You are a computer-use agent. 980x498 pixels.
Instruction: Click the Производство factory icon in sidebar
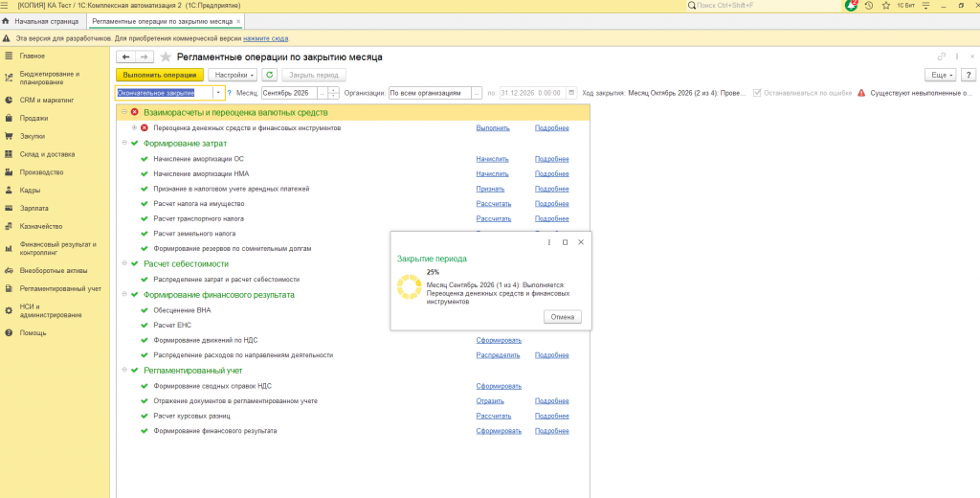9,172
